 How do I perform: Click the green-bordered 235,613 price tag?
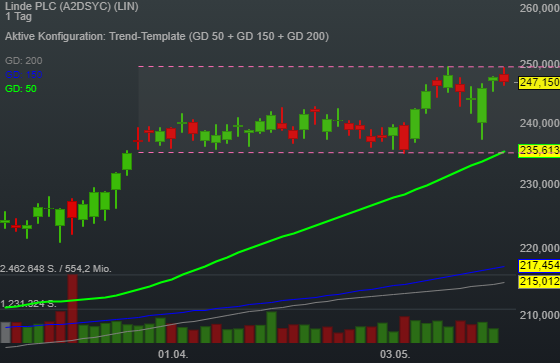click(539, 150)
